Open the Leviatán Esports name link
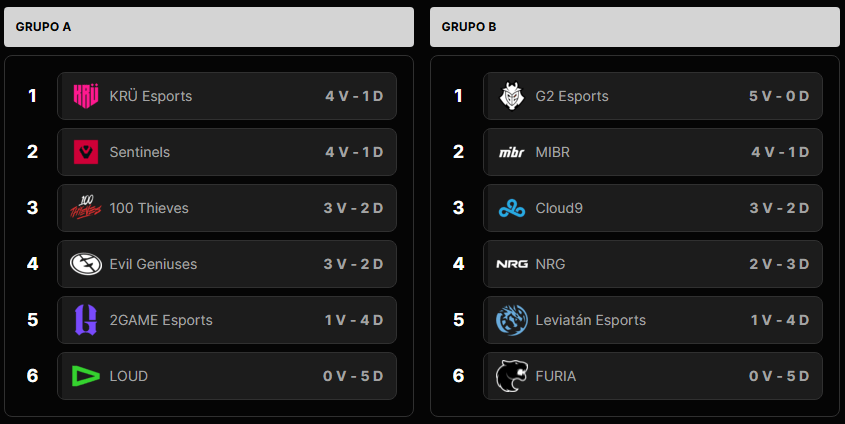Screen dimensions: 845x424 [x=590, y=320]
